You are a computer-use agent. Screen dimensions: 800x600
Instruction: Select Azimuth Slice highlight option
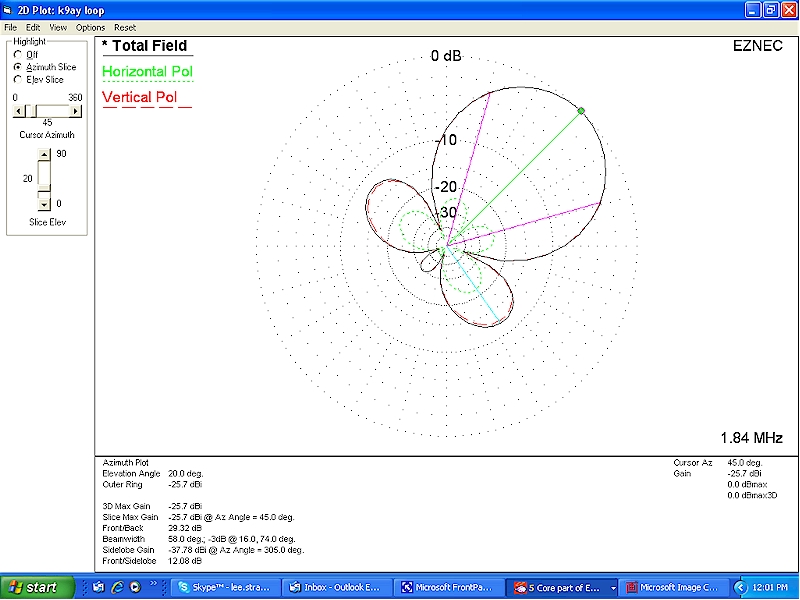click(18, 67)
